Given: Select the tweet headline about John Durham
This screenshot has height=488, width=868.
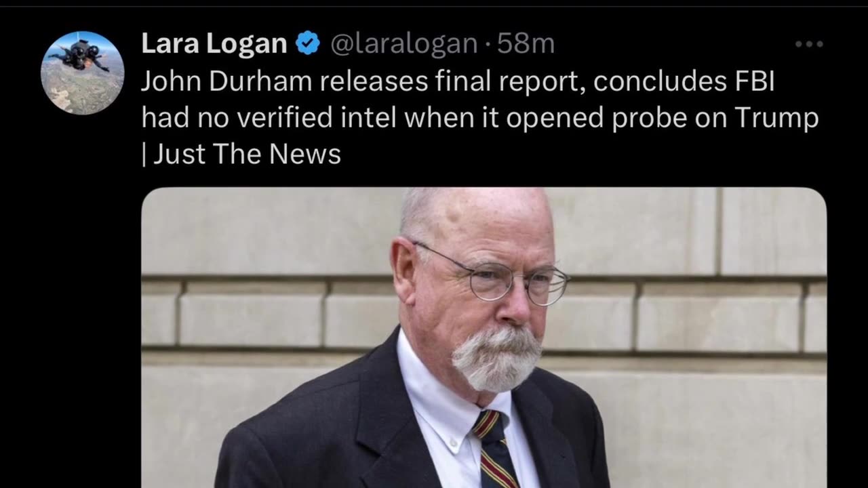Looking at the screenshot, I should click(x=480, y=118).
